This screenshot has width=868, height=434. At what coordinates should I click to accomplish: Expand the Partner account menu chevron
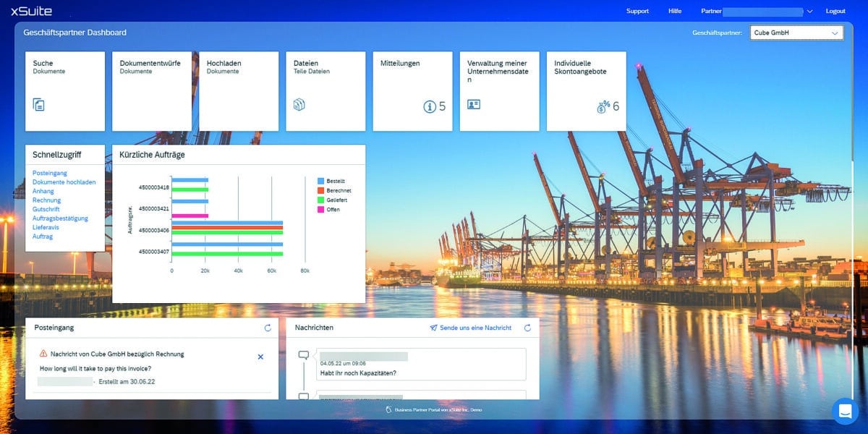pyautogui.click(x=809, y=12)
